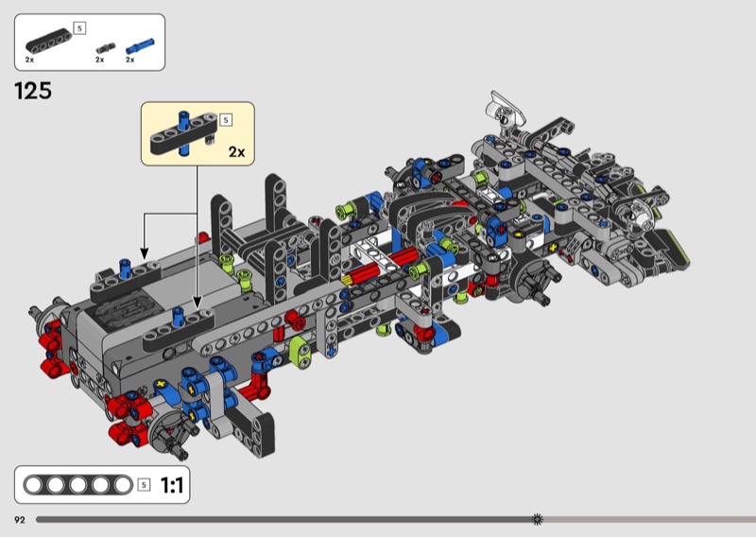Click the parts list box in the corner
756x537 pixels.
[90, 43]
